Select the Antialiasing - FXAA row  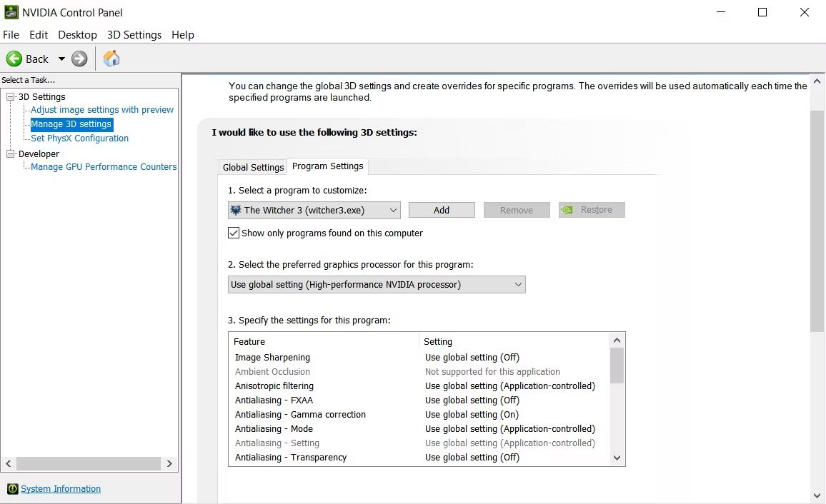pyautogui.click(x=419, y=400)
